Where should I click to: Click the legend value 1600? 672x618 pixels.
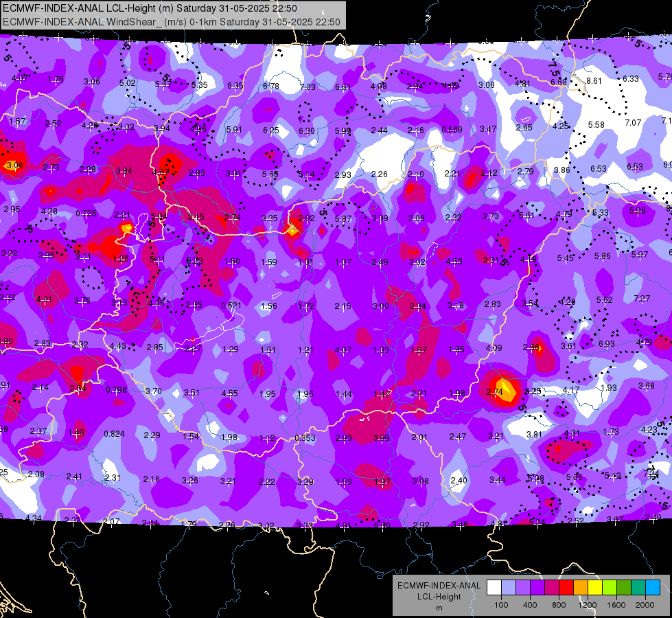(x=616, y=605)
